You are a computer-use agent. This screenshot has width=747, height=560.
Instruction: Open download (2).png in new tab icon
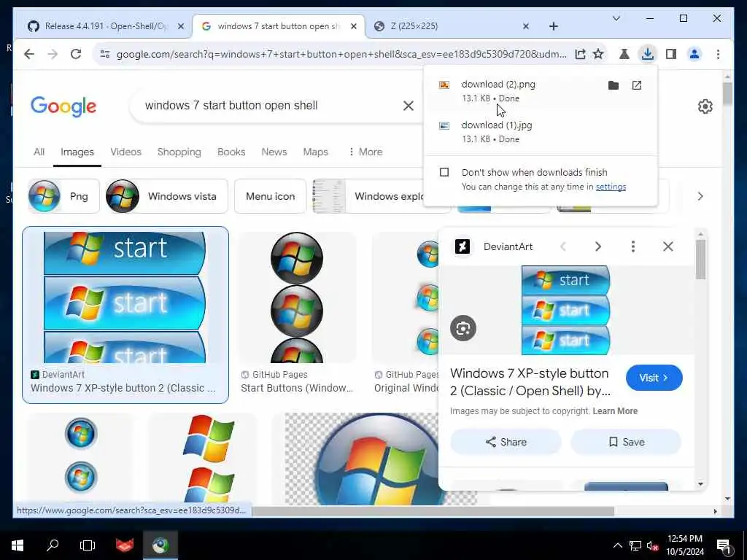coord(636,85)
